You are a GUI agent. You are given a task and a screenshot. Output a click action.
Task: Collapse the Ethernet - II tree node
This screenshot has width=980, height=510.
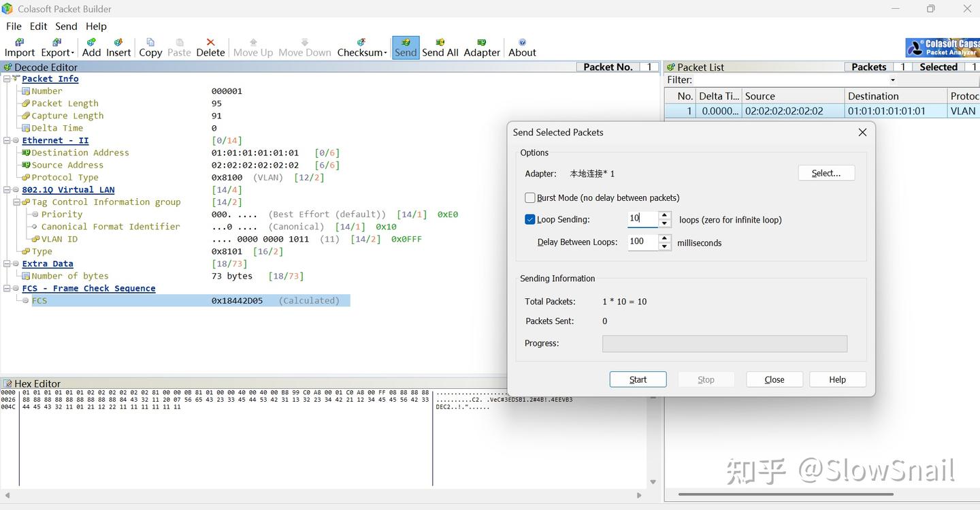coord(7,141)
